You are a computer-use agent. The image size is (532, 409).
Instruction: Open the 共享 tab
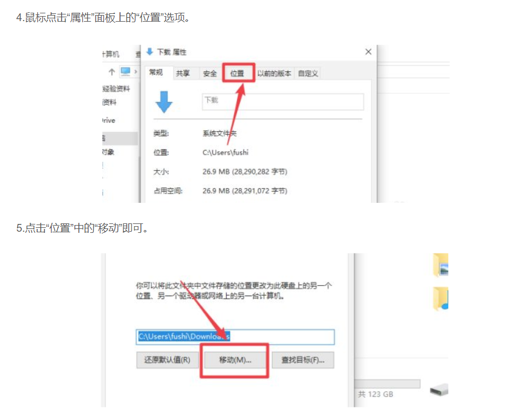point(183,73)
